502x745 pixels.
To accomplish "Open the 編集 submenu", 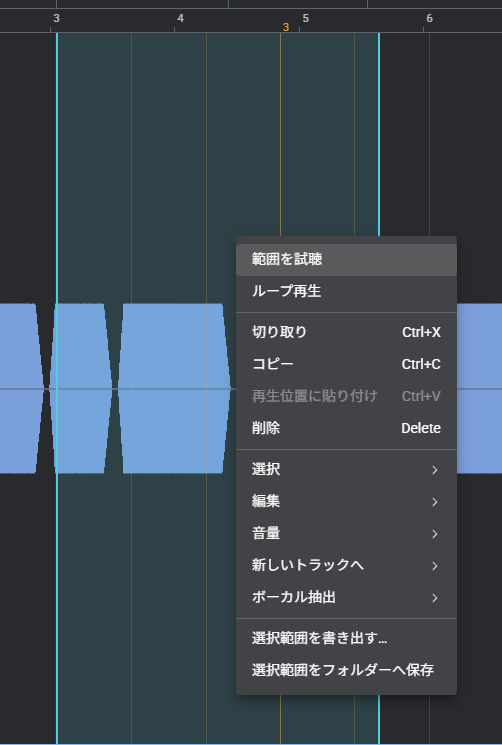I will click(346, 501).
